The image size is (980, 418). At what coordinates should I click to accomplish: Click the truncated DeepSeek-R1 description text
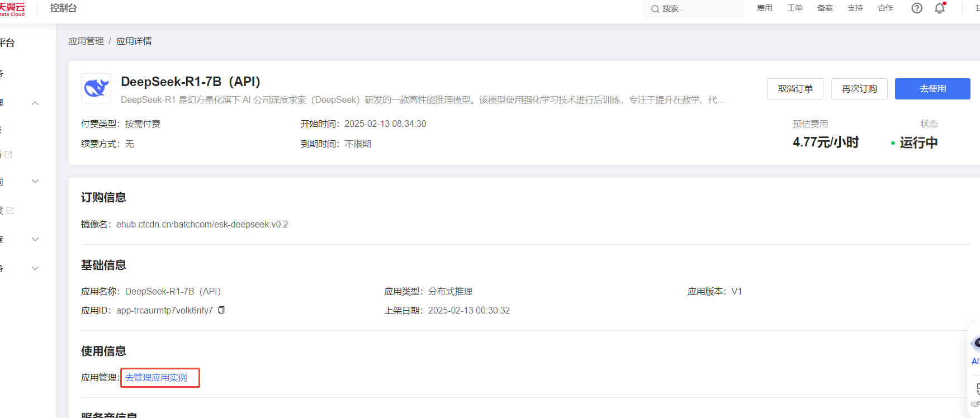[423, 100]
